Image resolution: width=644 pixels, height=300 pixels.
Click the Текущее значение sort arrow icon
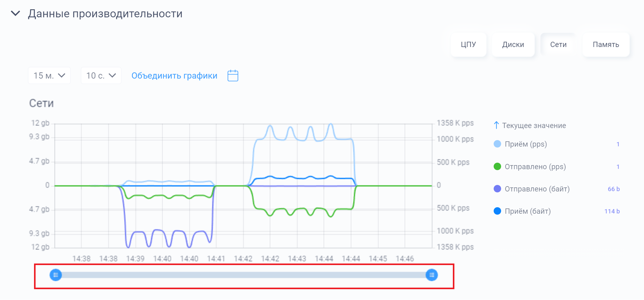coord(496,125)
